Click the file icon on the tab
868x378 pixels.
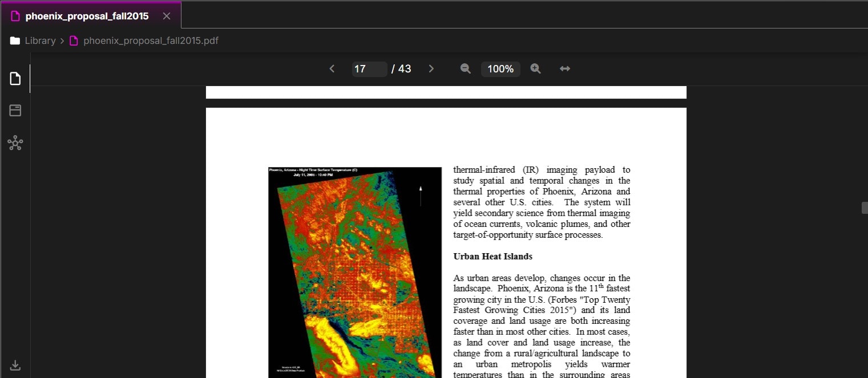(15, 16)
